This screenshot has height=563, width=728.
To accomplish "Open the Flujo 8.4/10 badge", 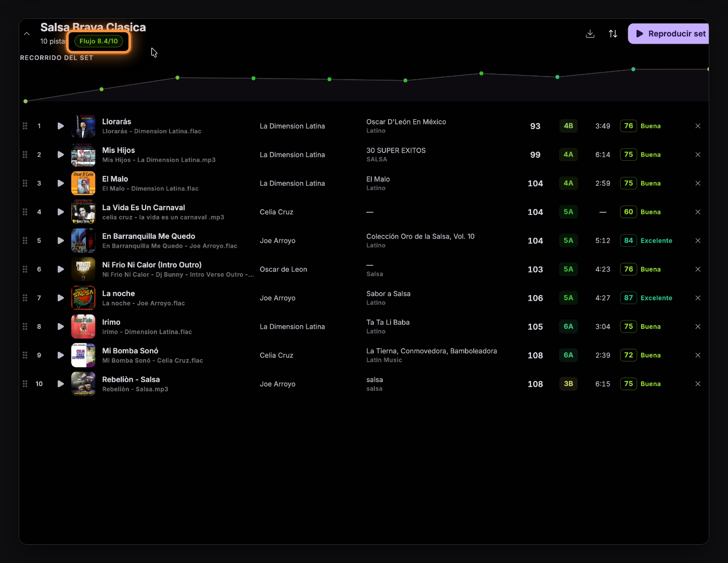I will [99, 41].
